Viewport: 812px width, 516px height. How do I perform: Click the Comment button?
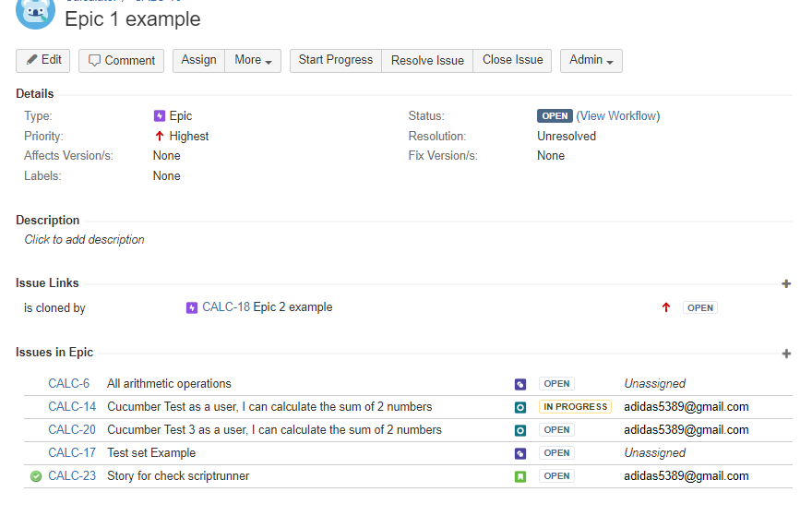121,61
